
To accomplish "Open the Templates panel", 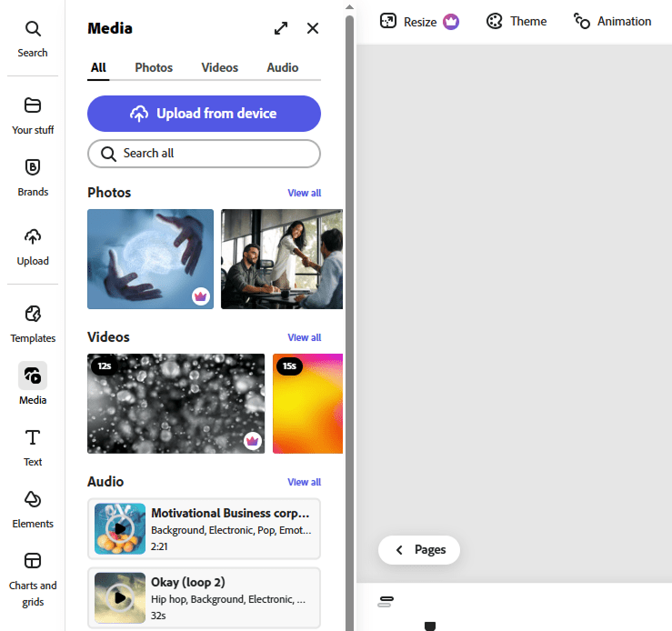I will (x=33, y=325).
